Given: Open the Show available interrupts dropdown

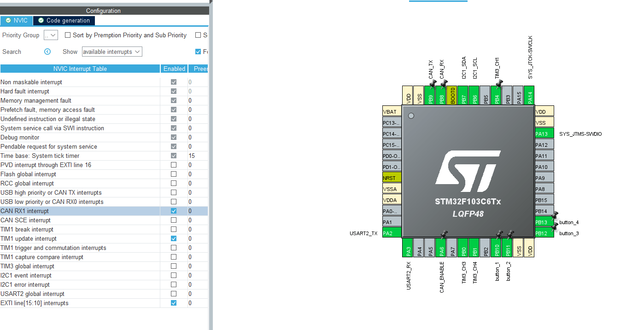Looking at the screenshot, I should click(x=111, y=52).
